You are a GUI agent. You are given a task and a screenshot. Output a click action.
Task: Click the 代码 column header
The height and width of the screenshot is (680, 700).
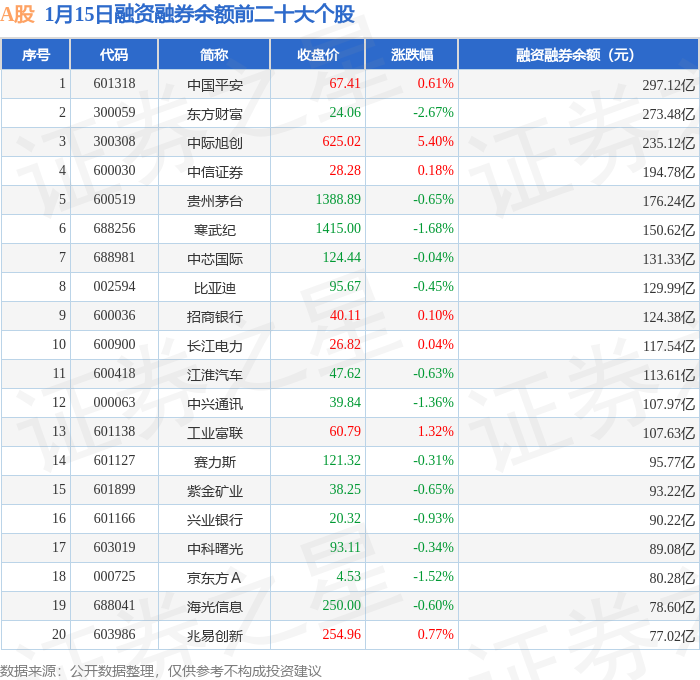[x=114, y=54]
